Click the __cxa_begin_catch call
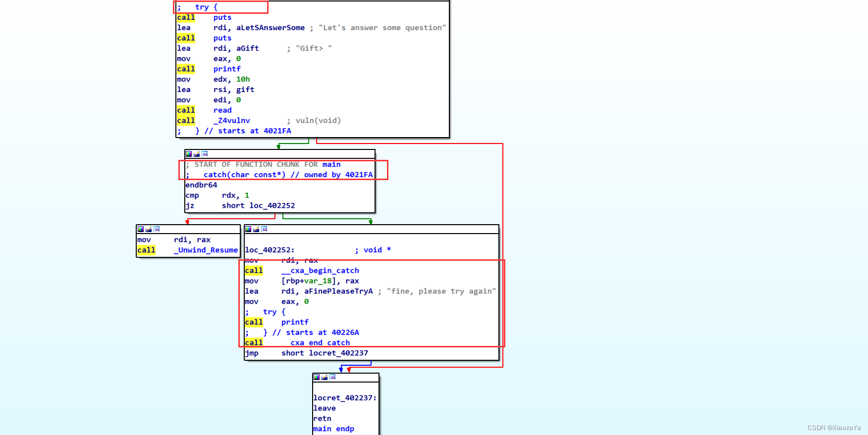The image size is (868, 435). pos(320,271)
